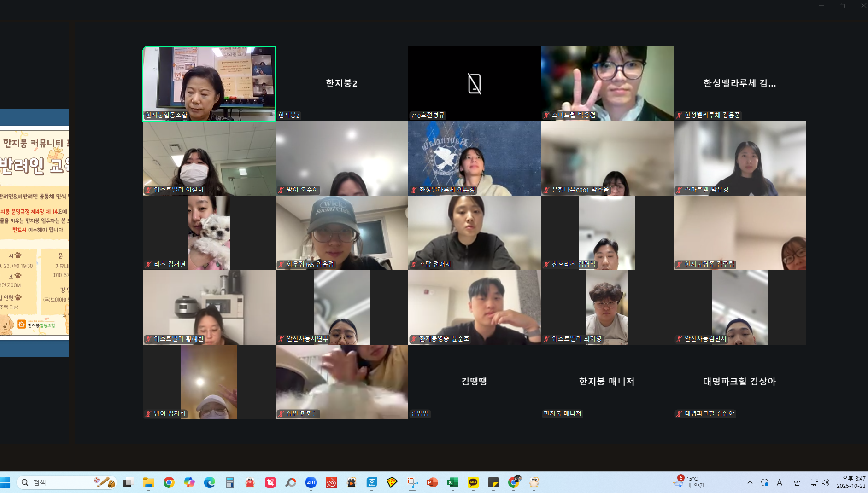868x493 pixels.
Task: Click the name label '710호전병규'
Action: click(428, 115)
